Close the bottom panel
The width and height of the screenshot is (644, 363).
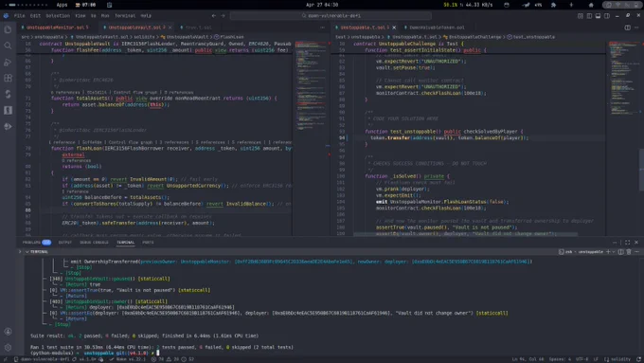636,242
